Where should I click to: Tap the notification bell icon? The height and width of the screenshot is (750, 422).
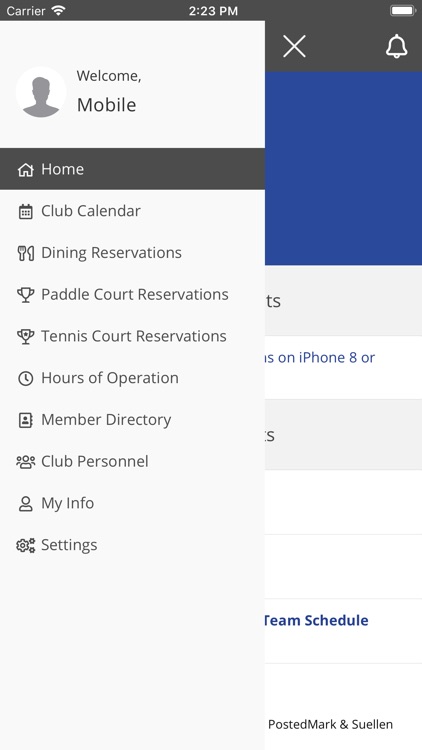[397, 46]
